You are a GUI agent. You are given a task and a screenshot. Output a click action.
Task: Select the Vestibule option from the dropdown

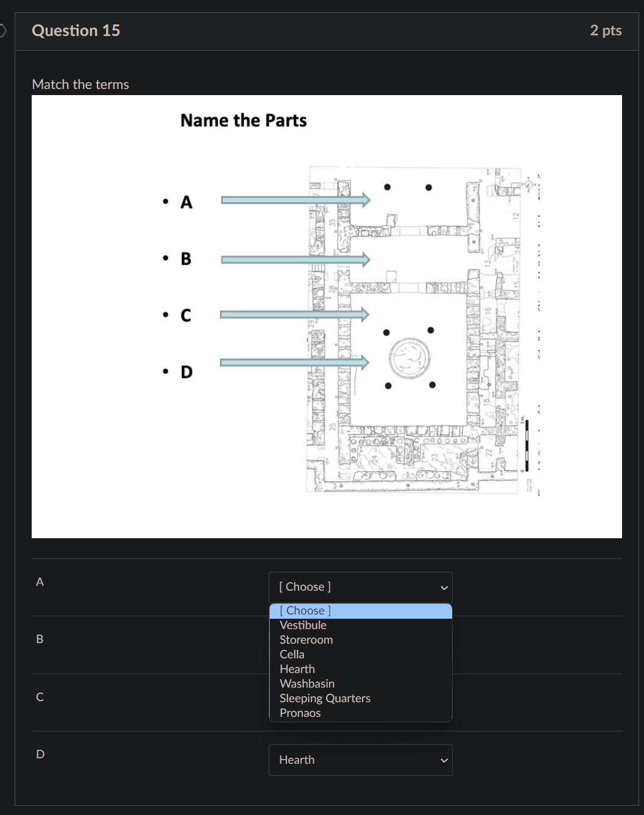coord(302,625)
